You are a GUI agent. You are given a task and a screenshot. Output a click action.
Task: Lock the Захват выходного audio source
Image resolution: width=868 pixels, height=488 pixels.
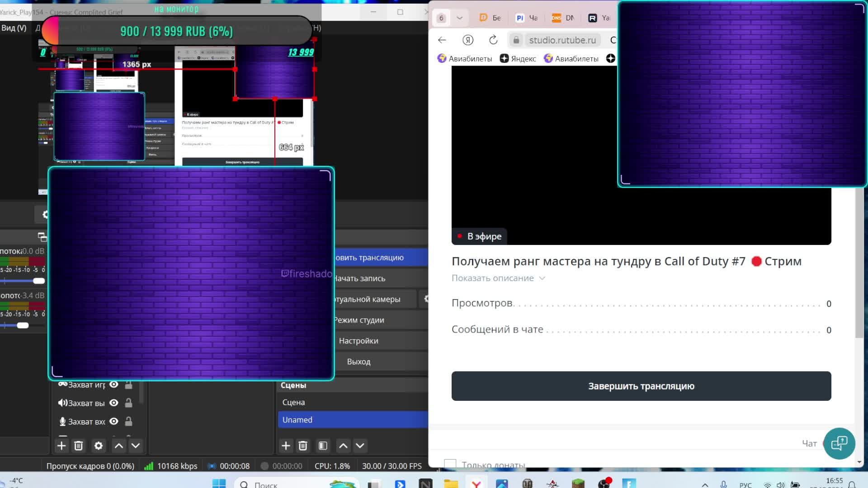click(128, 403)
